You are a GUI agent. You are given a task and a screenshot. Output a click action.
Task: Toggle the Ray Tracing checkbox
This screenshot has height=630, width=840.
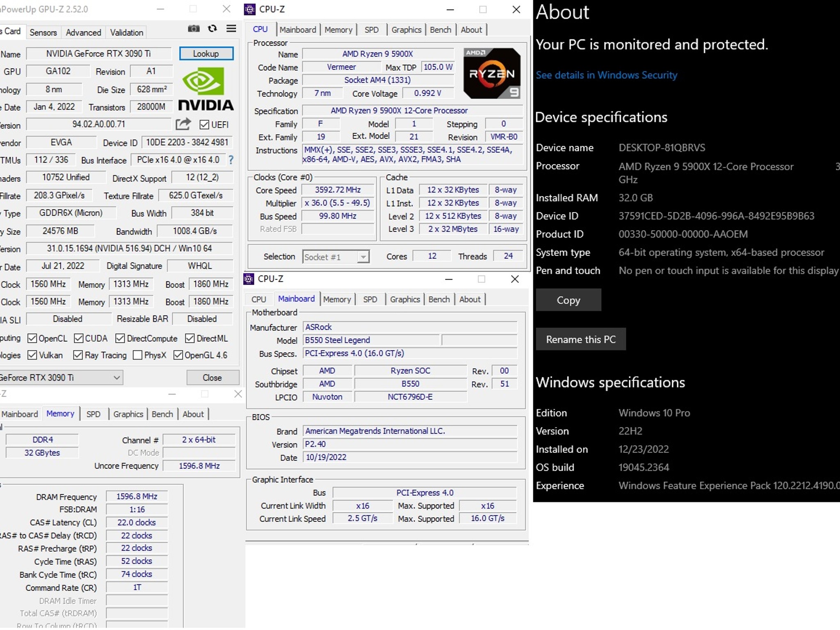click(x=78, y=355)
